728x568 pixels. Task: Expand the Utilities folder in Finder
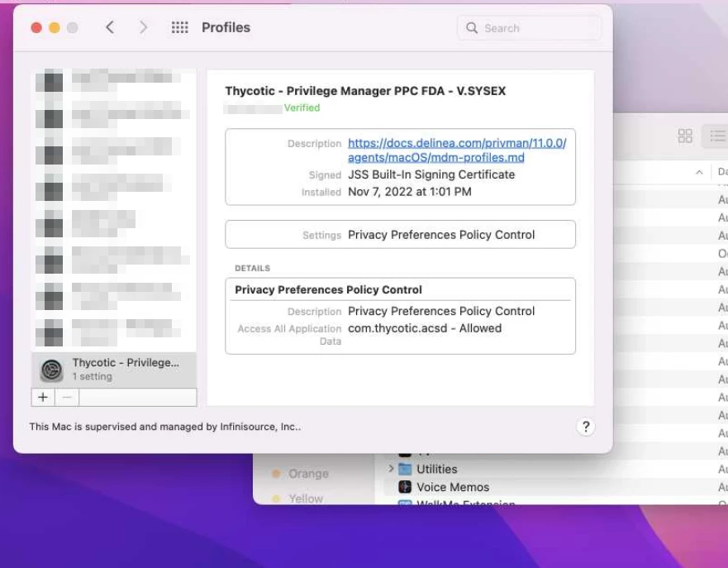(x=391, y=469)
